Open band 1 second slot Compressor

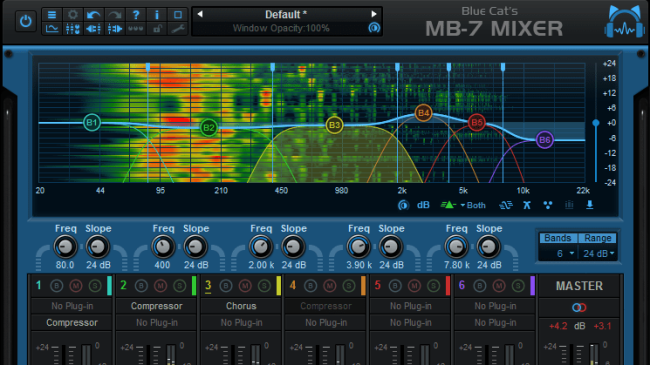pos(72,323)
